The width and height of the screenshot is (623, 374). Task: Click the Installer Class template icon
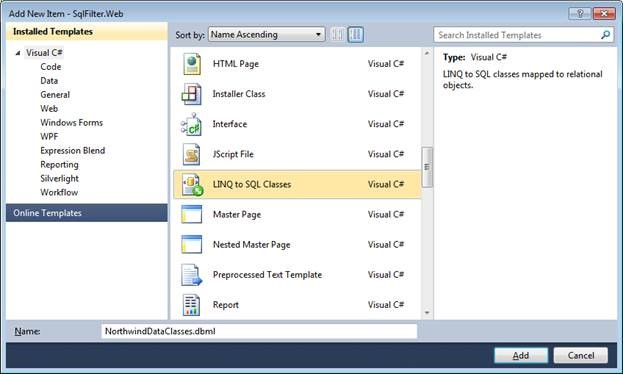pyautogui.click(x=192, y=94)
